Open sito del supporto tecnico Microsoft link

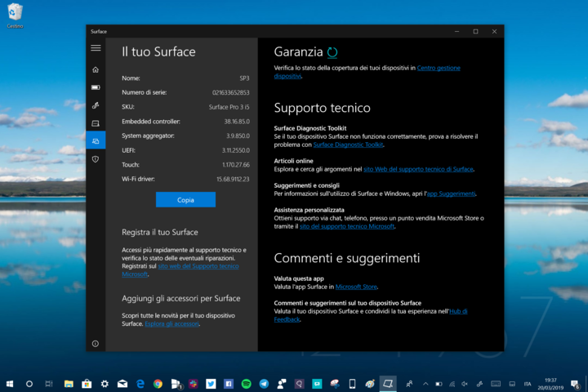(347, 226)
